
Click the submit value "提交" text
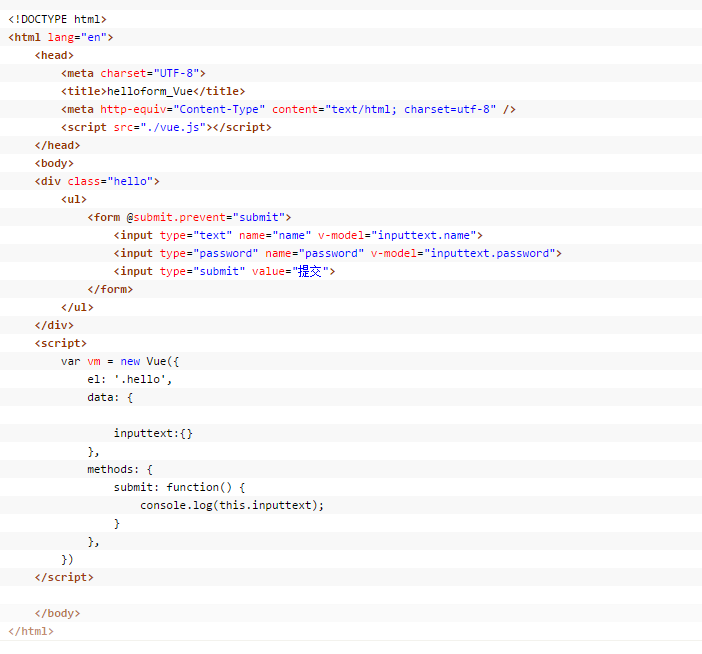tap(310, 271)
